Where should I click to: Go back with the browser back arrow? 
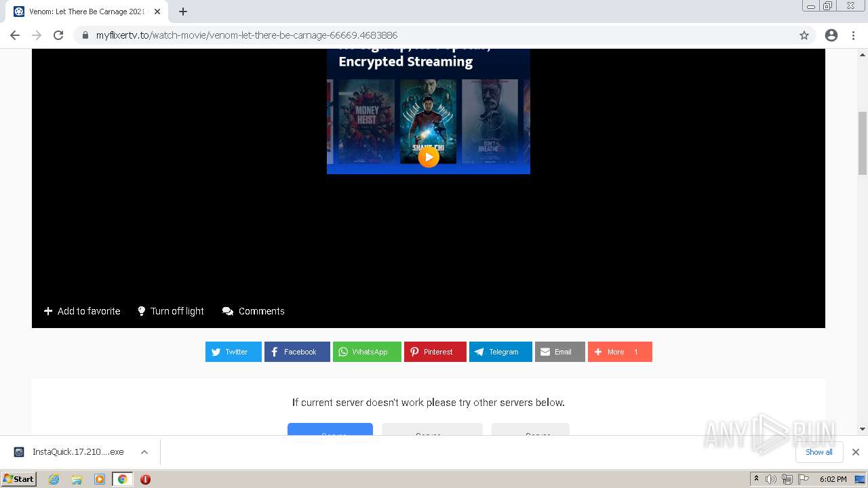click(15, 35)
